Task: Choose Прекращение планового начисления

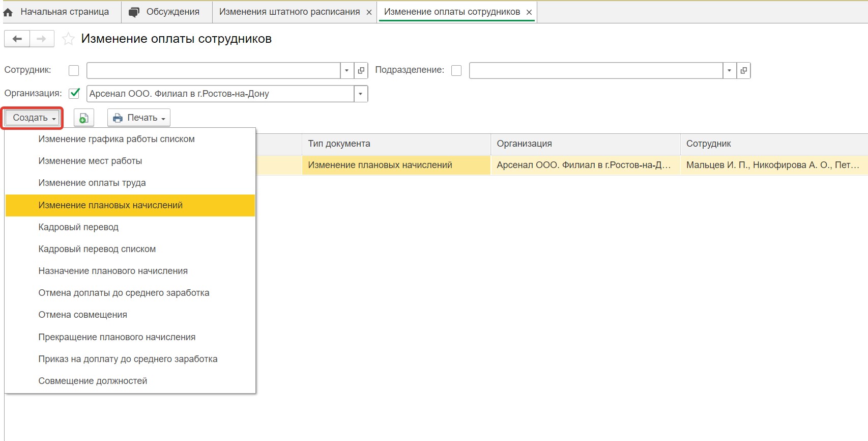Action: (130, 337)
